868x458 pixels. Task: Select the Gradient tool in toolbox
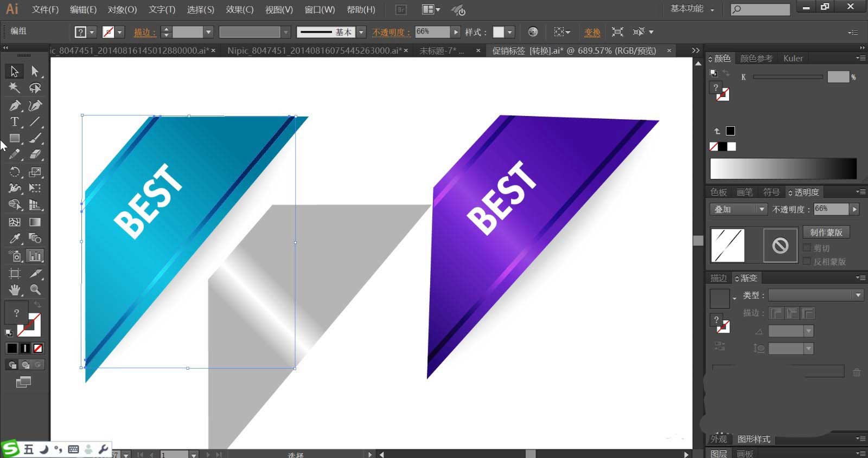tap(35, 222)
